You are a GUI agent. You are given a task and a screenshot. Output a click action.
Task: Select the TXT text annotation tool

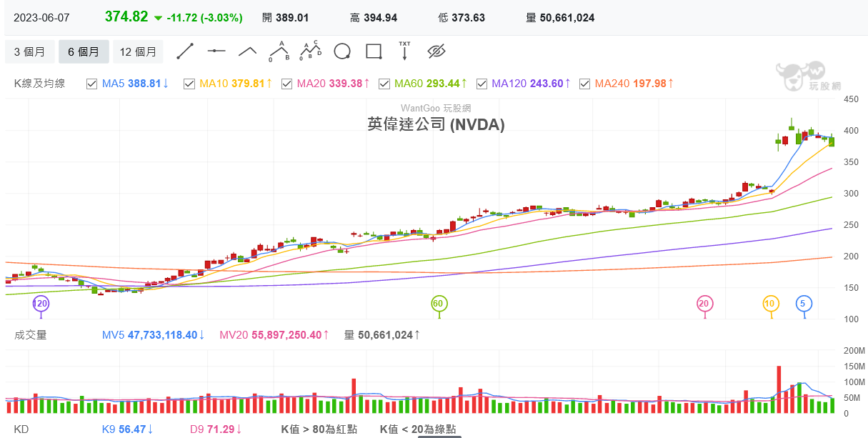pos(404,50)
